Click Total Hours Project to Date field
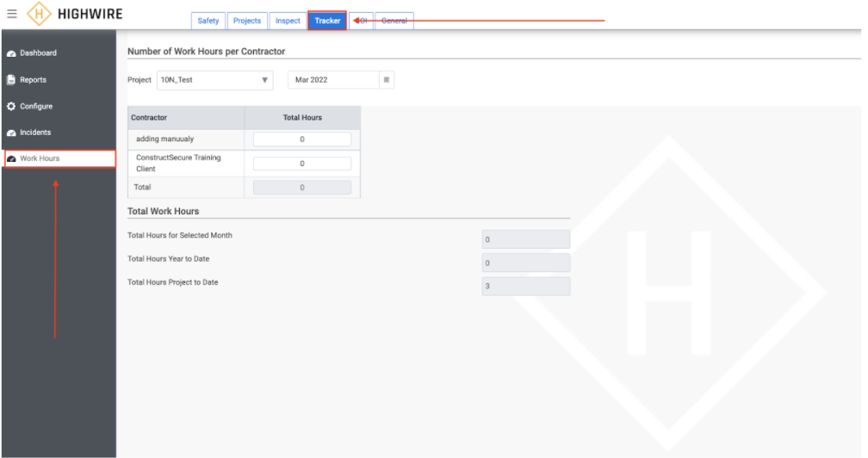 click(526, 286)
